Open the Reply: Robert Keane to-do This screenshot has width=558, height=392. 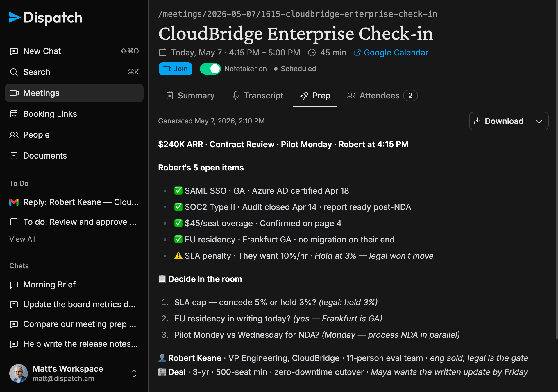[x=74, y=202]
